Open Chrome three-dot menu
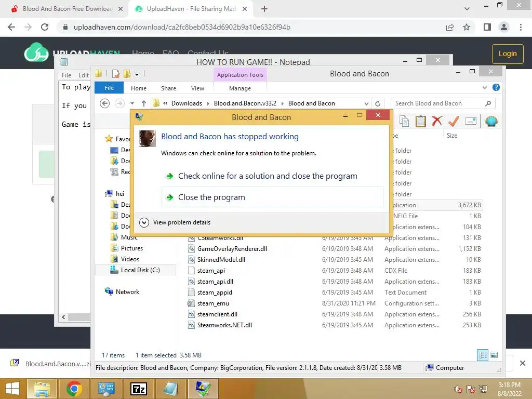 point(521,27)
